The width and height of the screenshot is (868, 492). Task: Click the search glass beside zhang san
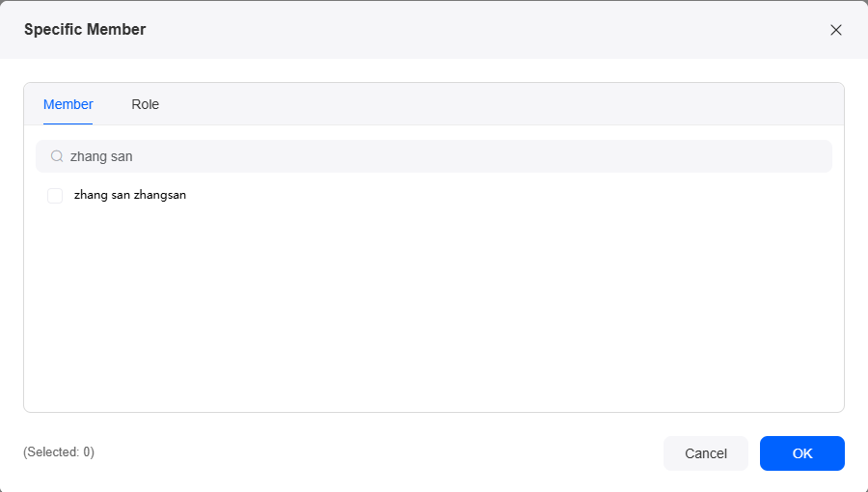pos(57,156)
